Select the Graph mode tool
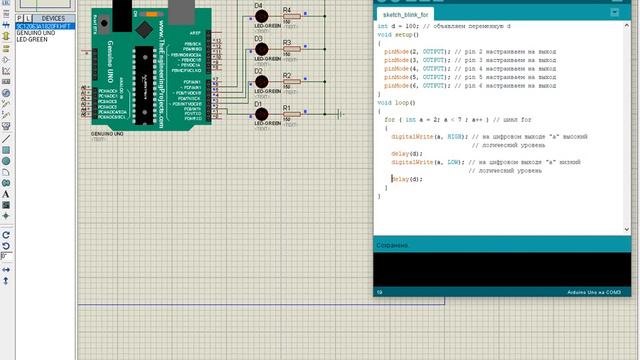This screenshot has height=360, width=640. (6, 71)
